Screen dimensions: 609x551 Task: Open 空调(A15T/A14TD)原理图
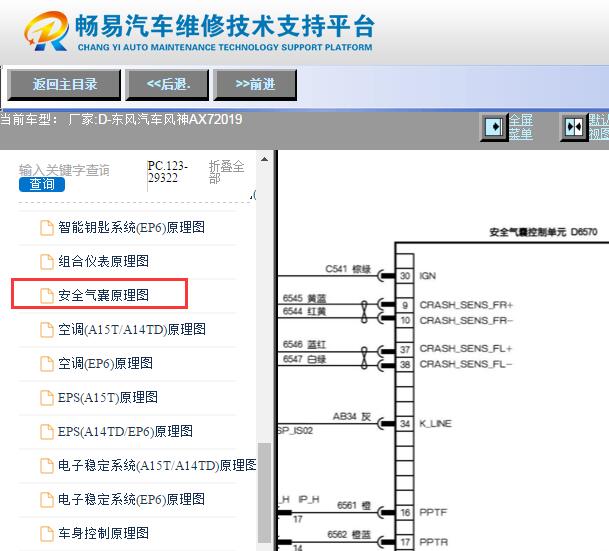point(132,329)
